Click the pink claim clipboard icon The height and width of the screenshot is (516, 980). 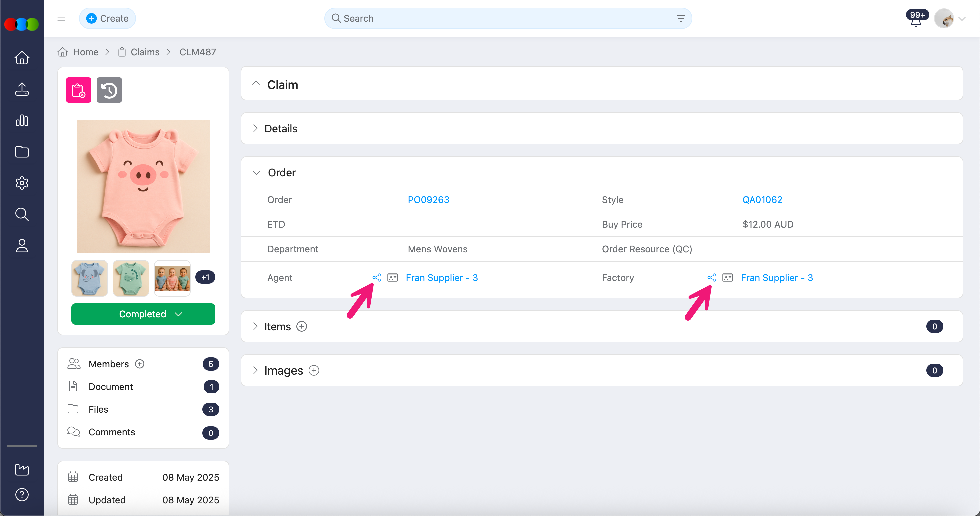coord(78,90)
